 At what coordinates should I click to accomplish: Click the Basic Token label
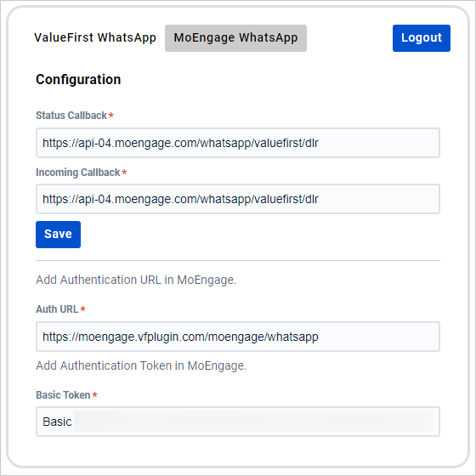click(63, 395)
